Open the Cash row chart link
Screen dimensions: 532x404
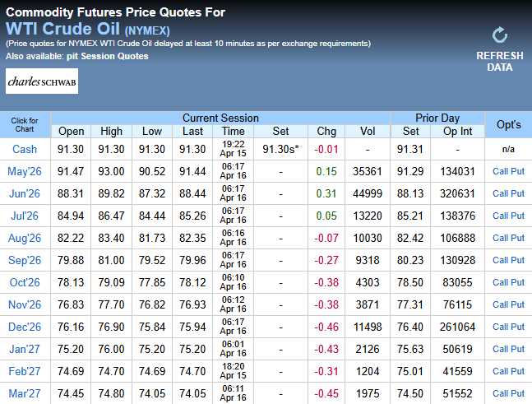point(25,149)
